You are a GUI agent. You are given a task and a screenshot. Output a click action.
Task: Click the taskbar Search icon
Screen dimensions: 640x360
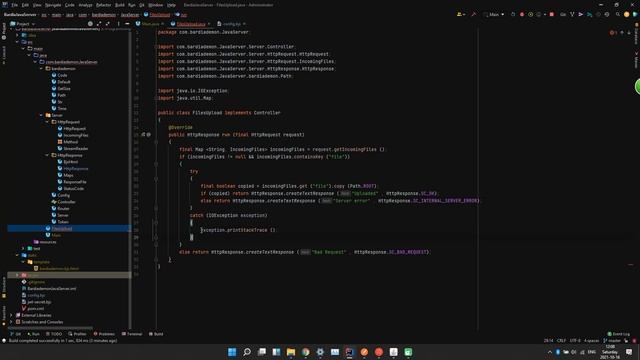[x=247, y=352]
